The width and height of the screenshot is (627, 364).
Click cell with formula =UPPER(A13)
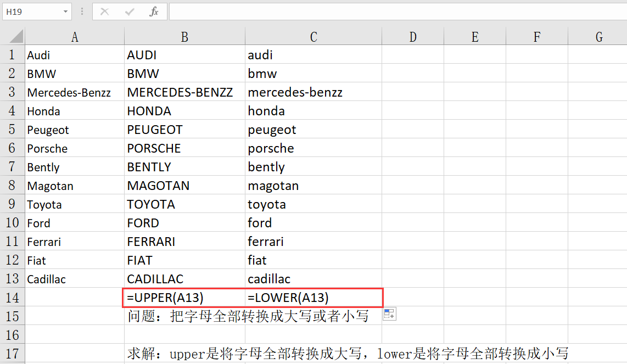(184, 297)
